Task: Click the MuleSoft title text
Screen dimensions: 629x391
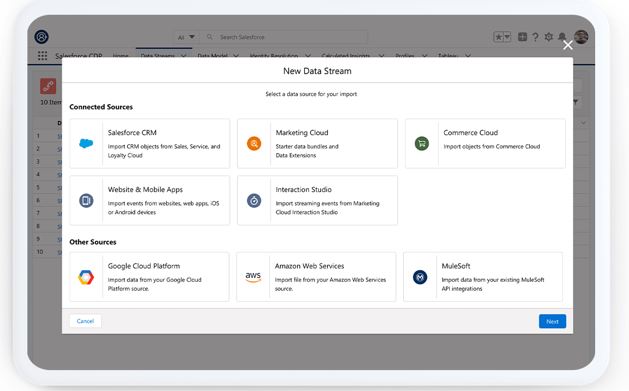Action: (456, 266)
